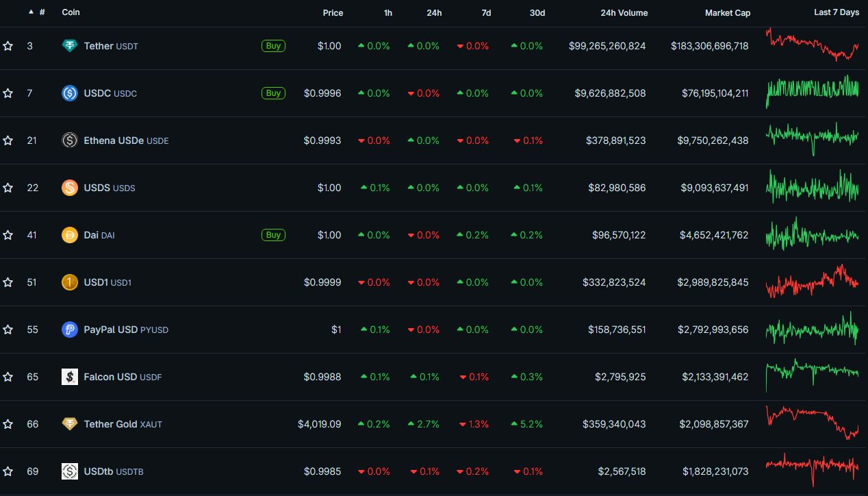Screen dimensions: 868x496
Task: Click the 7-day sparkline chart for Dai
Action: (x=812, y=234)
